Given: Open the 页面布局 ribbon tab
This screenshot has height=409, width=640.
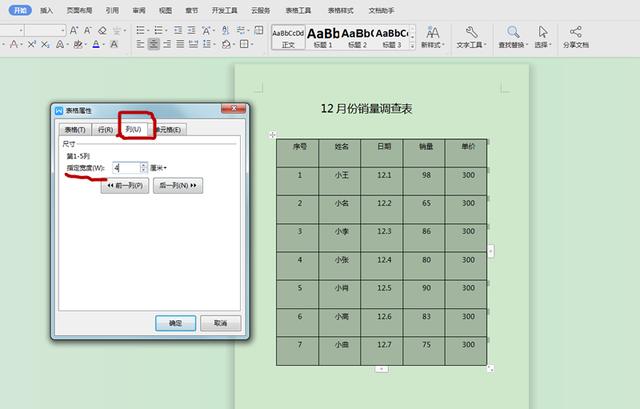Looking at the screenshot, I should point(79,10).
